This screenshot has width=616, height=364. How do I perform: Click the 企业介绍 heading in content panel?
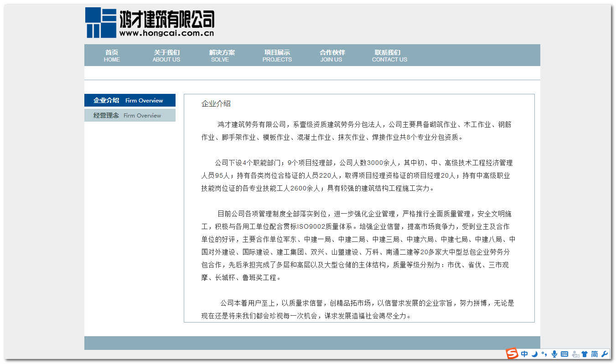coord(216,103)
